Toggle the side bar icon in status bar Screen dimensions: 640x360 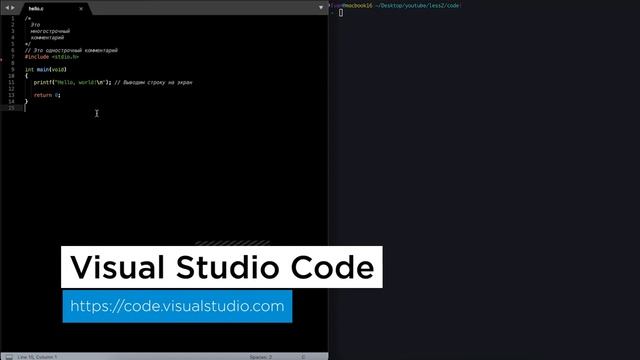point(9,357)
